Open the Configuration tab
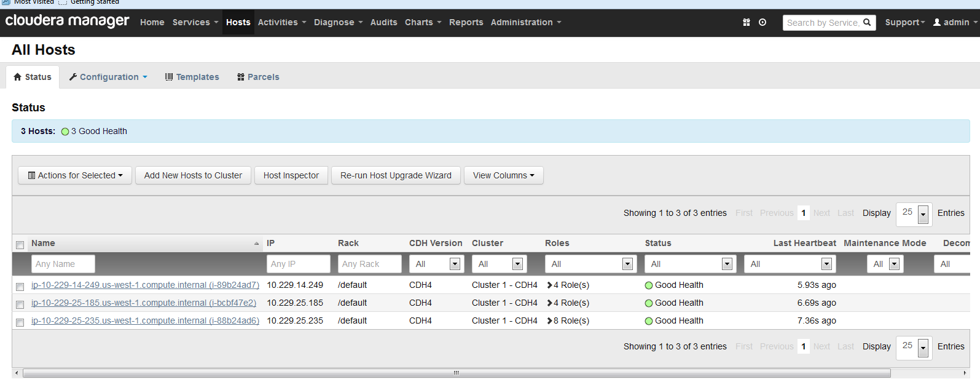The image size is (980, 382). point(108,77)
